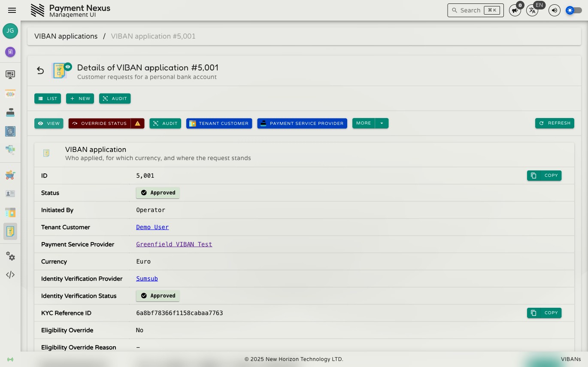The width and height of the screenshot is (588, 367).
Task: Open the settings gears icon in sidebar
Action: point(10,256)
